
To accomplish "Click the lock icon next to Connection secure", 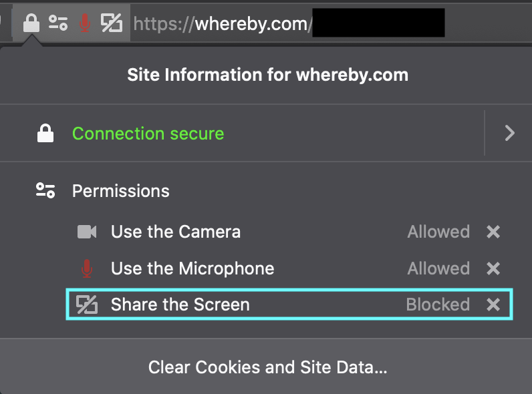I will tap(45, 134).
